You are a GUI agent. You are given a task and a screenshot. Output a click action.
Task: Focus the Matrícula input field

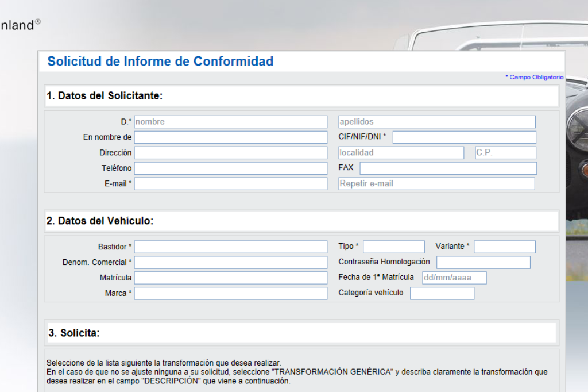click(x=230, y=278)
